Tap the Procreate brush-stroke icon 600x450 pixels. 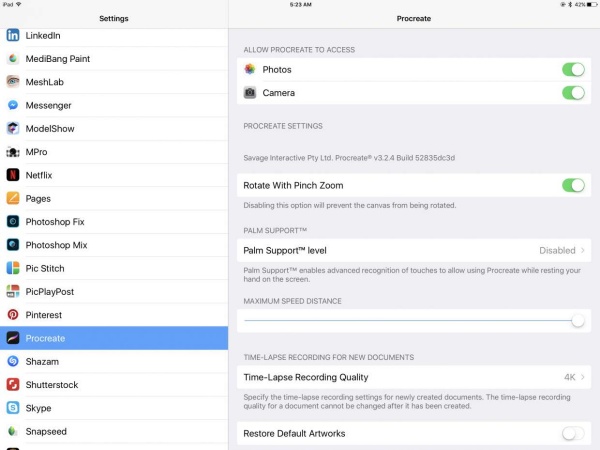tap(13, 338)
